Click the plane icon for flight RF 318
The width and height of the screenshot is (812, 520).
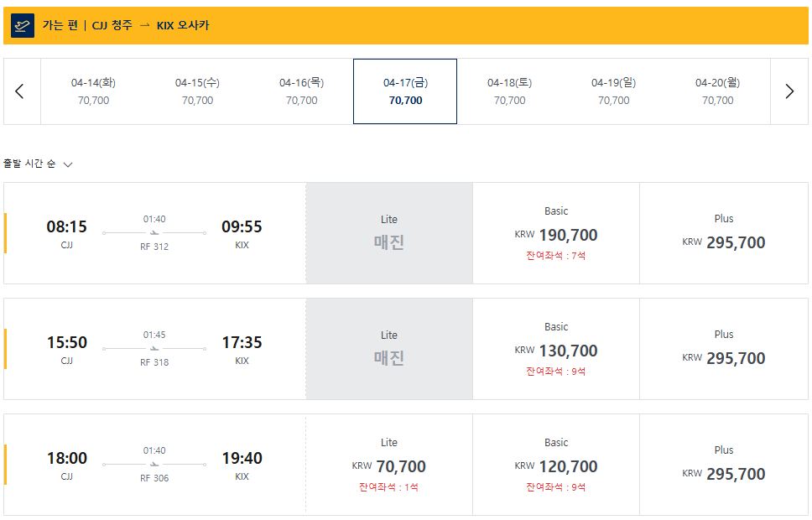point(154,348)
